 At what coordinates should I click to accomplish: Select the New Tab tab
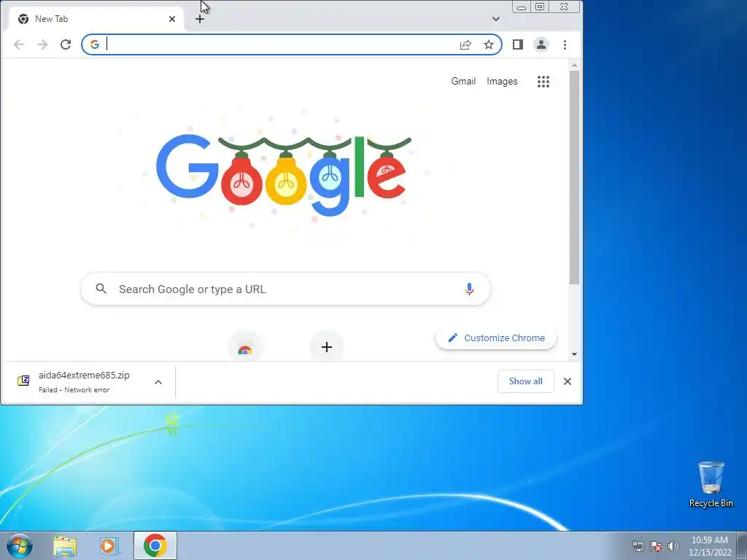pos(96,19)
